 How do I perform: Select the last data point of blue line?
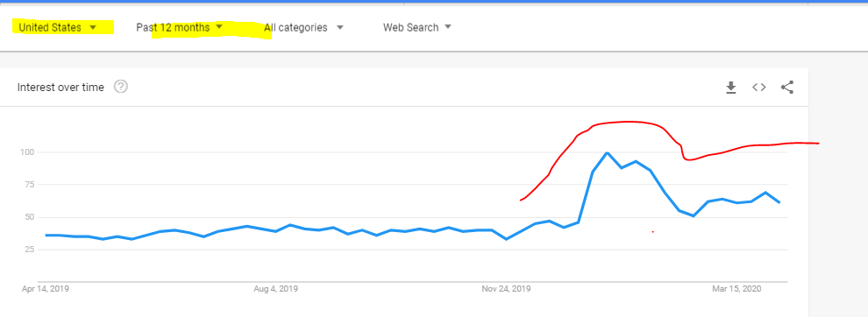point(779,202)
